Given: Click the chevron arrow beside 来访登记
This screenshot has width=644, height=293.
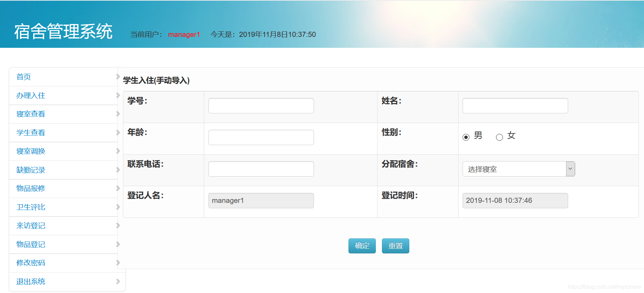Looking at the screenshot, I should click(118, 225).
